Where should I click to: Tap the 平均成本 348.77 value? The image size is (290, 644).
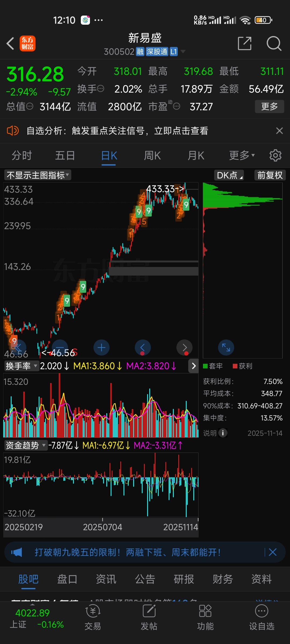(272, 393)
